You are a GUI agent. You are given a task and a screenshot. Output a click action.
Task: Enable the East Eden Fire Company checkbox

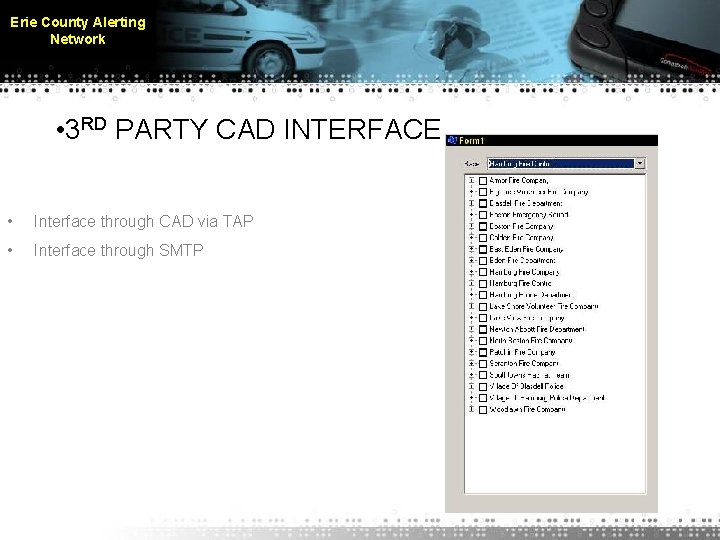pos(483,250)
